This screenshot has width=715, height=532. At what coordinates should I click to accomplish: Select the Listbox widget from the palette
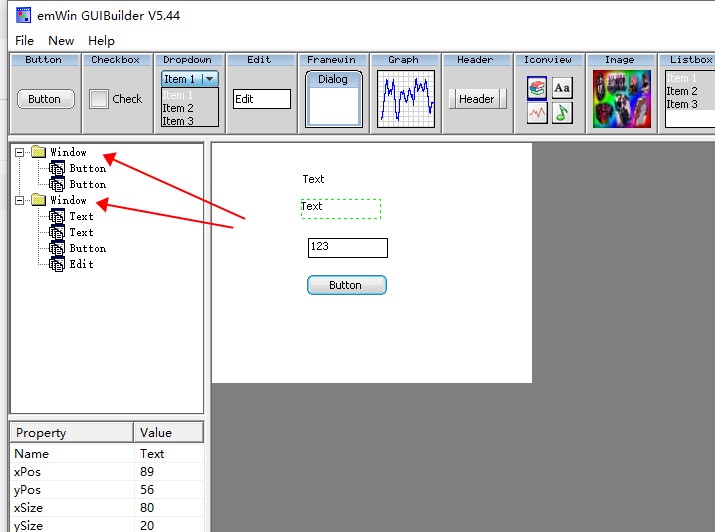tap(687, 93)
